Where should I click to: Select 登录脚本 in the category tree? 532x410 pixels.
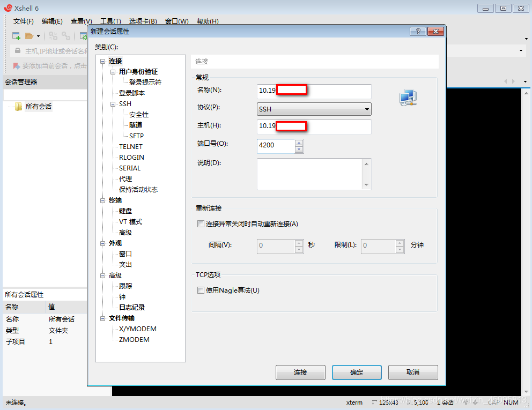(132, 93)
